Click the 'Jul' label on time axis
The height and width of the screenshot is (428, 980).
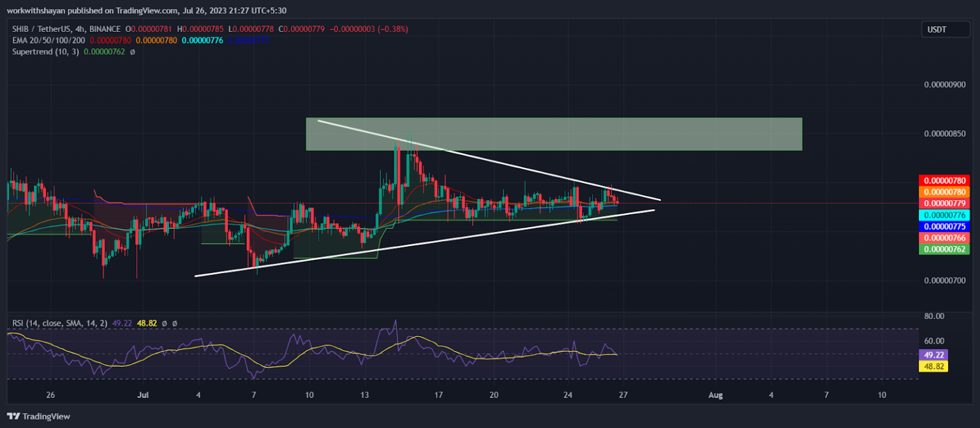point(144,395)
